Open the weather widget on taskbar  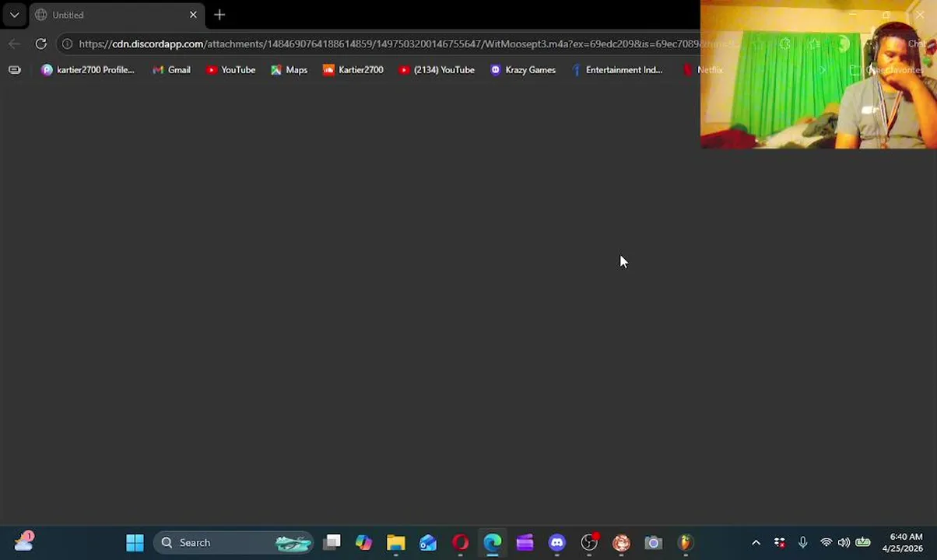23,541
